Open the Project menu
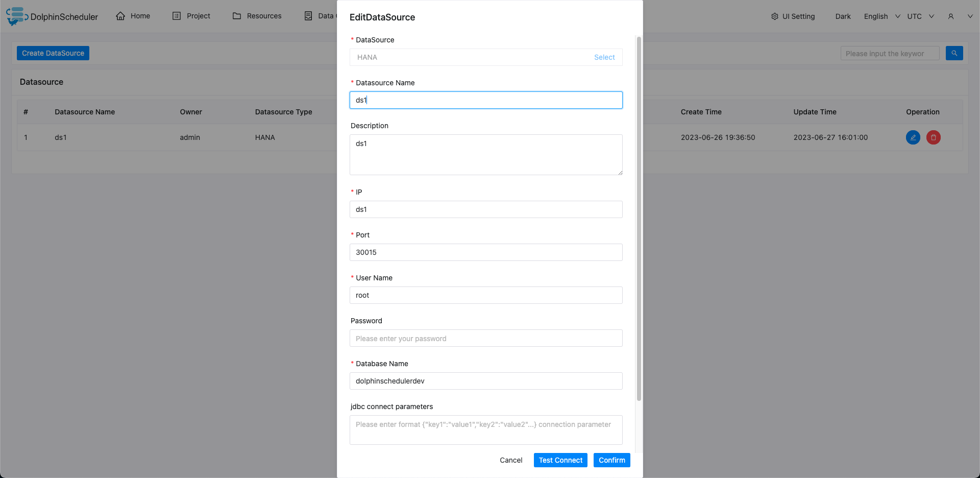 (x=191, y=16)
